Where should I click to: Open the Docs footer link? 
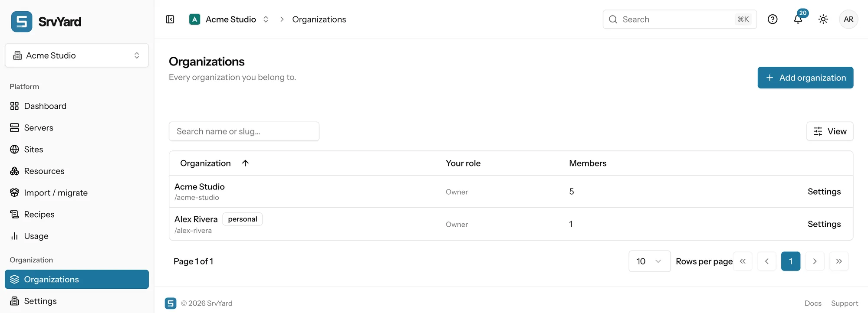pos(813,303)
